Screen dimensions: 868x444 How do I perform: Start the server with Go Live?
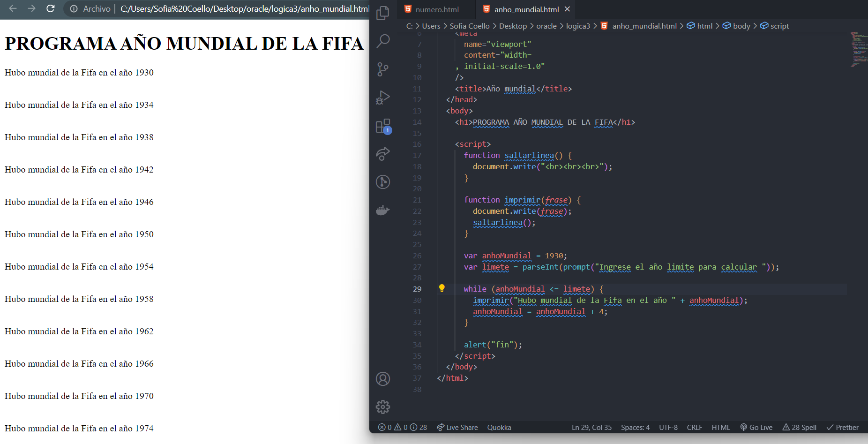[x=756, y=428]
